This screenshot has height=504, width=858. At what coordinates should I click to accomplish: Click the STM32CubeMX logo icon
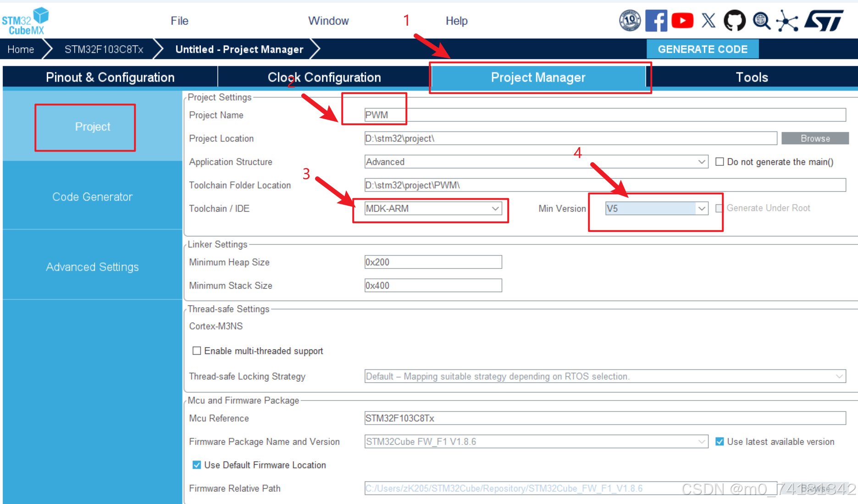click(x=25, y=21)
